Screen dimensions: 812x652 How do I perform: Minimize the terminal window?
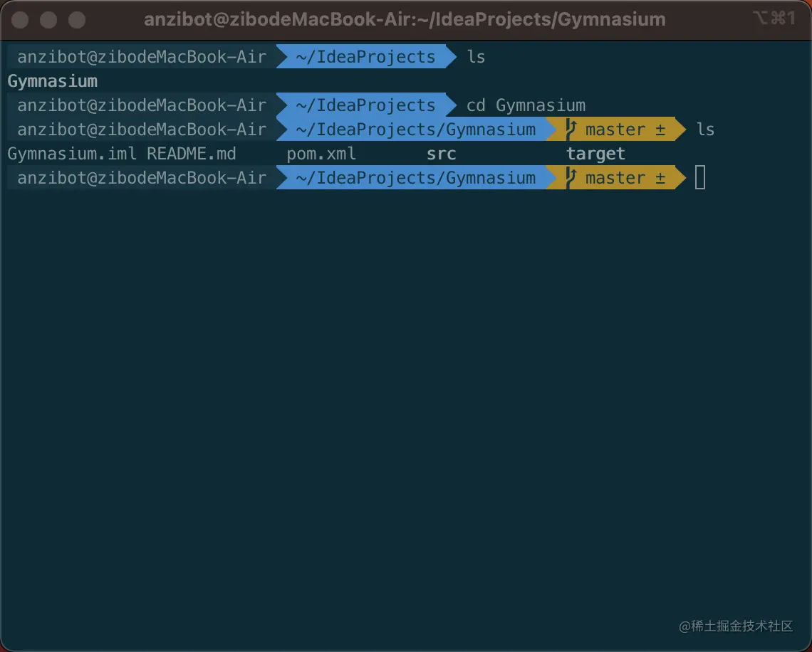click(x=48, y=19)
